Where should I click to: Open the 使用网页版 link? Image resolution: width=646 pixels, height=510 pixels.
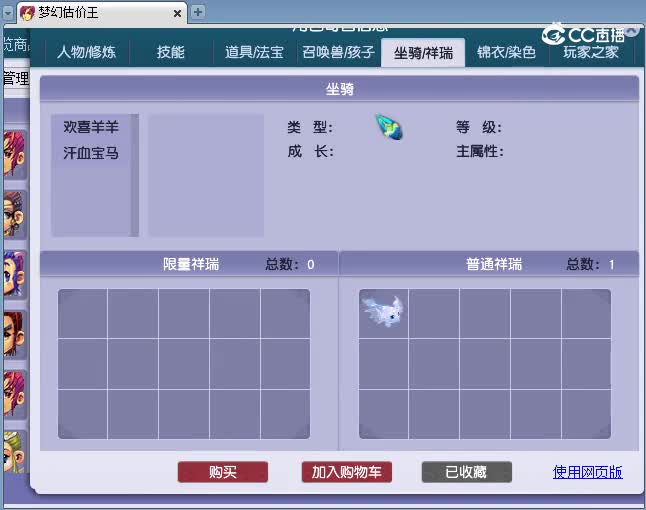coord(587,472)
